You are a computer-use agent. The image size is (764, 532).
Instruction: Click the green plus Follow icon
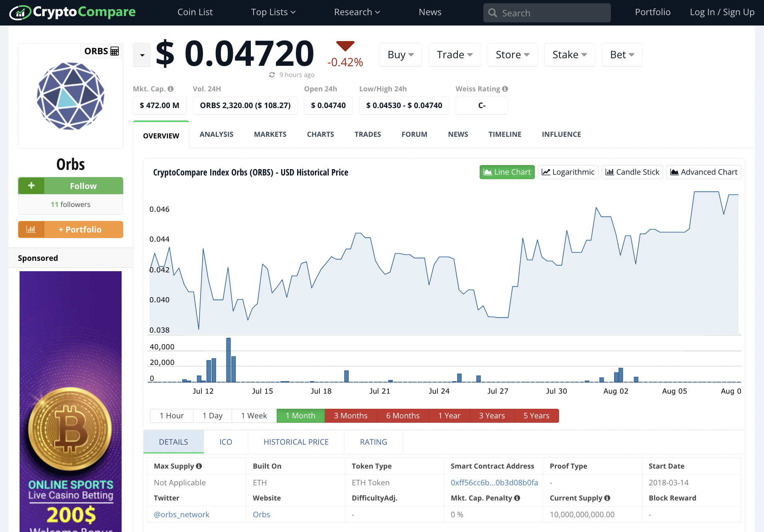[x=31, y=186]
